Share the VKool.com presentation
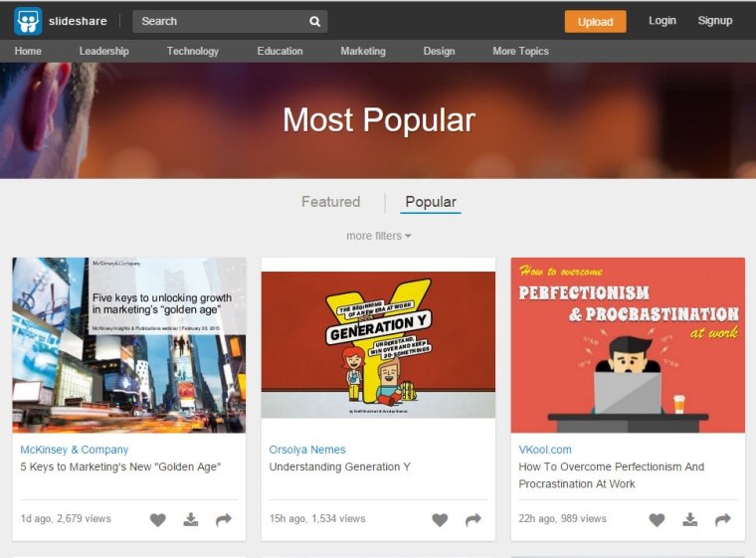The image size is (756, 558). point(723,519)
